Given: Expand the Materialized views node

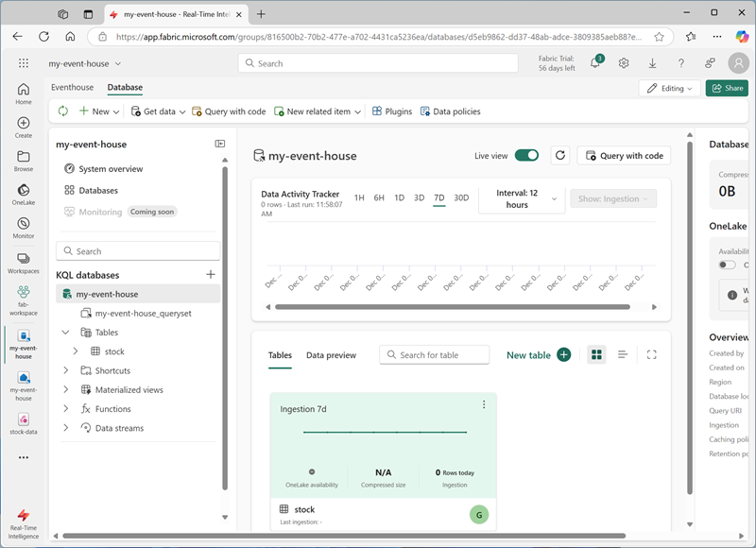Looking at the screenshot, I should click(x=65, y=389).
